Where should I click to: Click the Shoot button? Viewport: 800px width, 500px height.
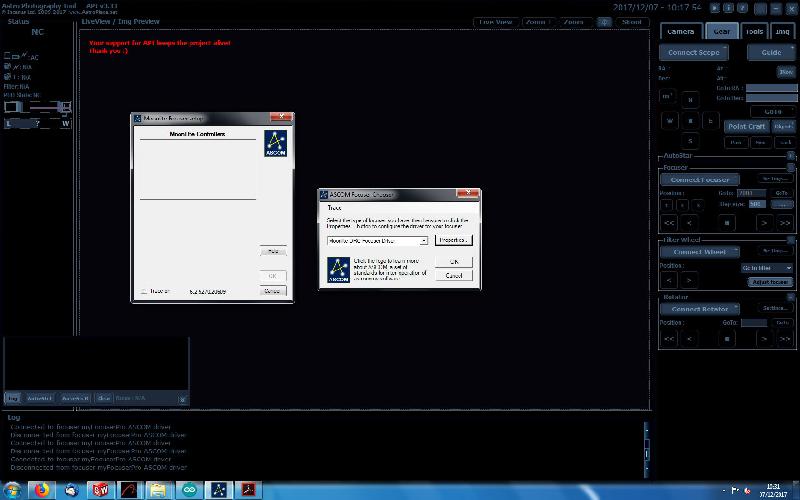click(632, 22)
